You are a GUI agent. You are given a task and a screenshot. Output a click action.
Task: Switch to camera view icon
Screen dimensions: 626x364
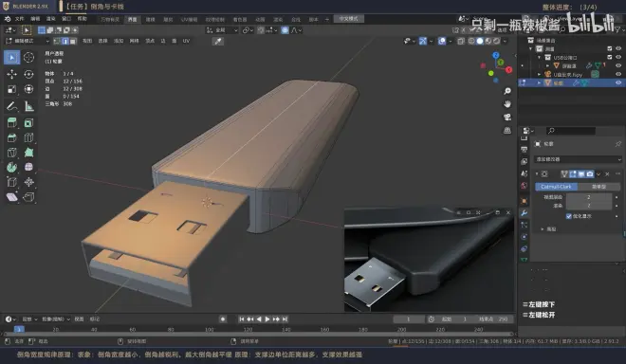(x=507, y=117)
